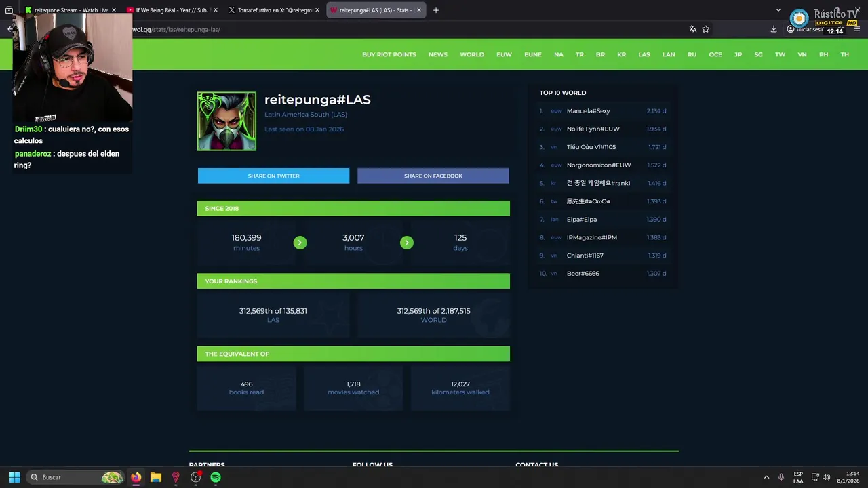Open a new browser tab with plus icon
The image size is (868, 488).
[x=436, y=10]
